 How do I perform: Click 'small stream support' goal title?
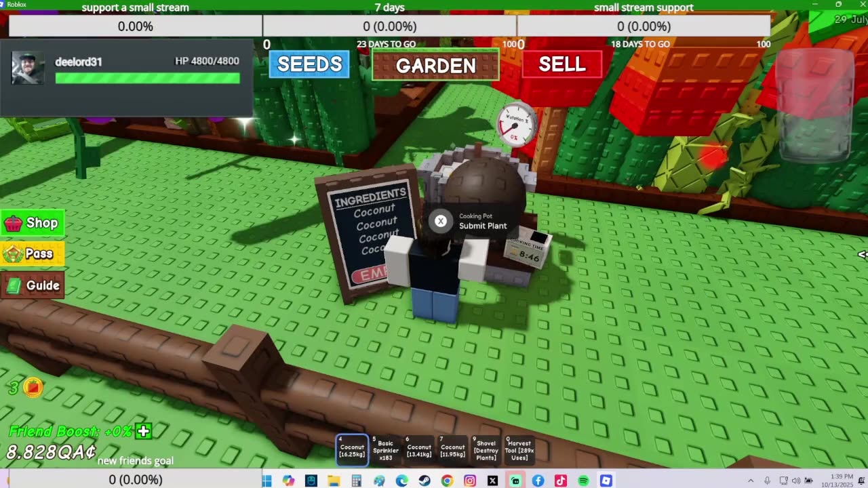click(644, 7)
